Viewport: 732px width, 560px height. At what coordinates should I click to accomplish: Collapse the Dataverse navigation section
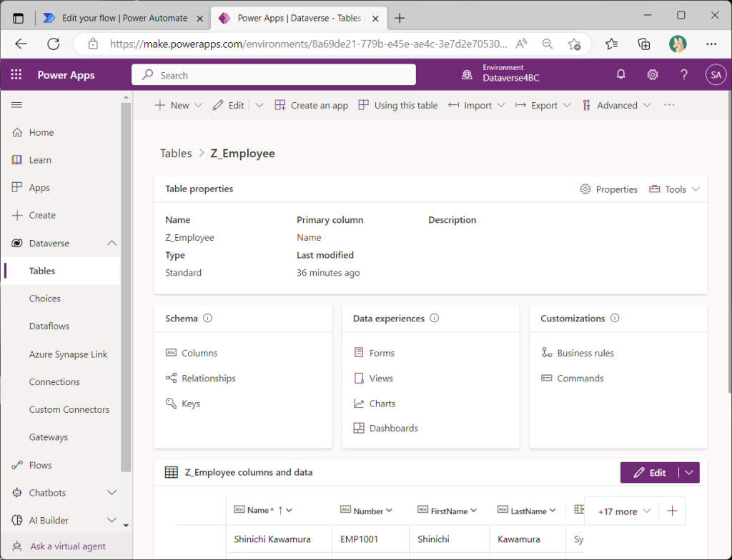coord(112,244)
